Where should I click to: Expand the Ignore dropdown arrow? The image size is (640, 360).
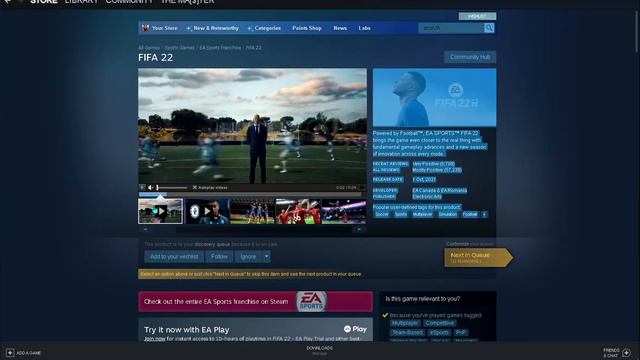click(267, 256)
